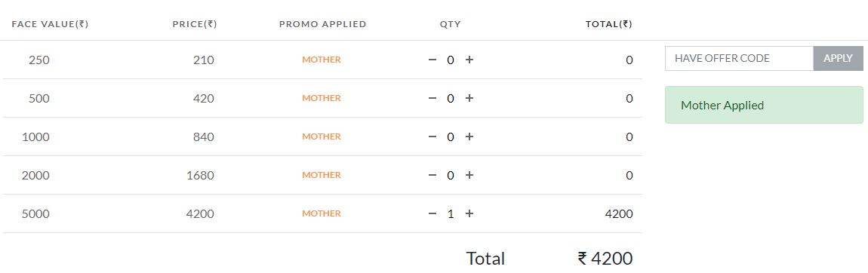Screen dimensions: 868x273
Task: Add one 1000 face value voucher
Action: [469, 136]
